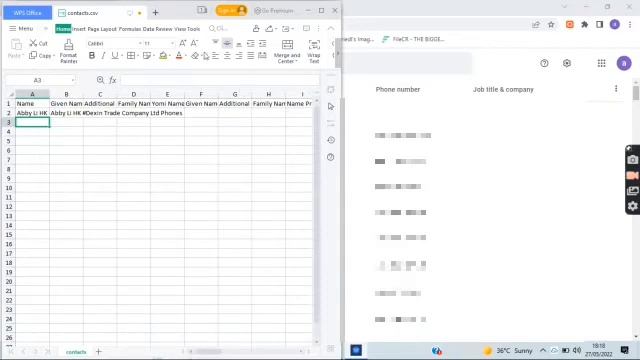Open the FileCR bookmark in browser
The width and height of the screenshot is (640, 360).
point(413,39)
